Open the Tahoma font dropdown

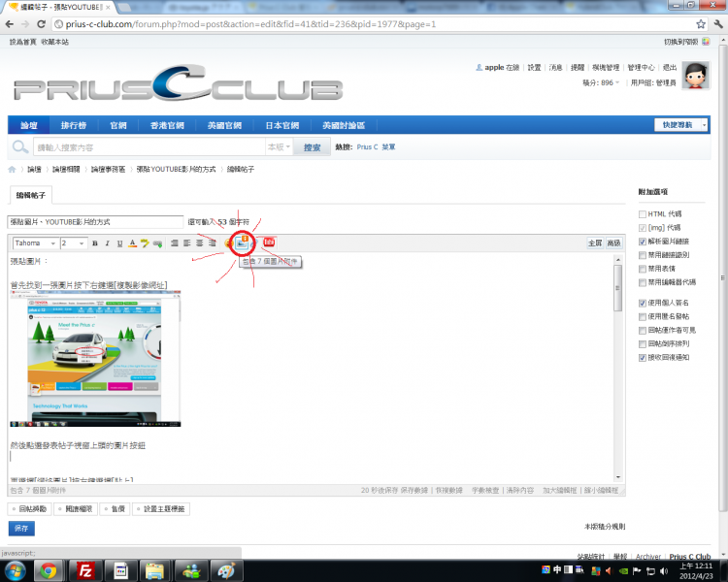[x=35, y=243]
